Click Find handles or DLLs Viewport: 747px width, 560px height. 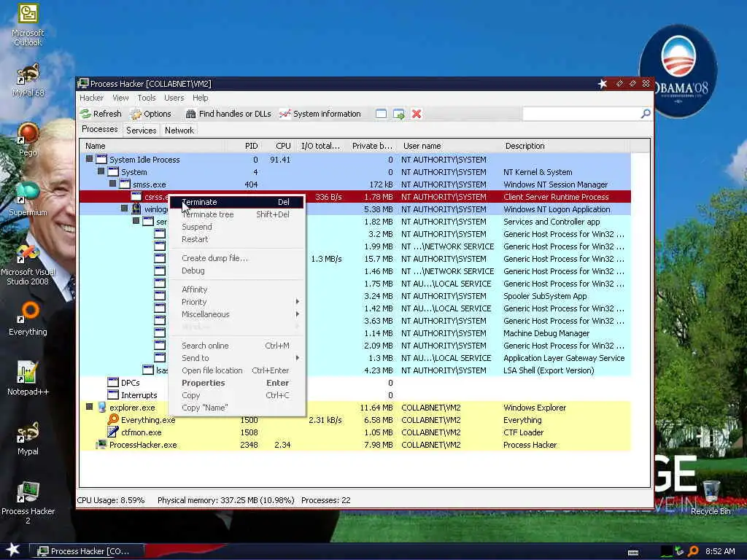228,114
